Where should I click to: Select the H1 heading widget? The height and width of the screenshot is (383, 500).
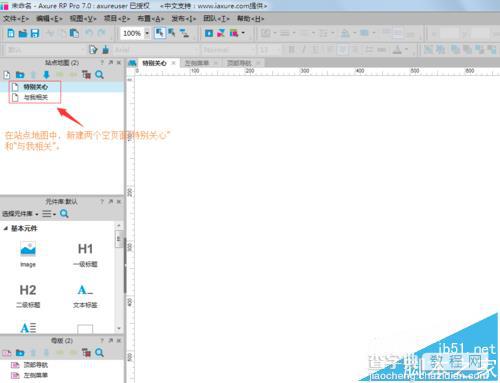click(85, 255)
